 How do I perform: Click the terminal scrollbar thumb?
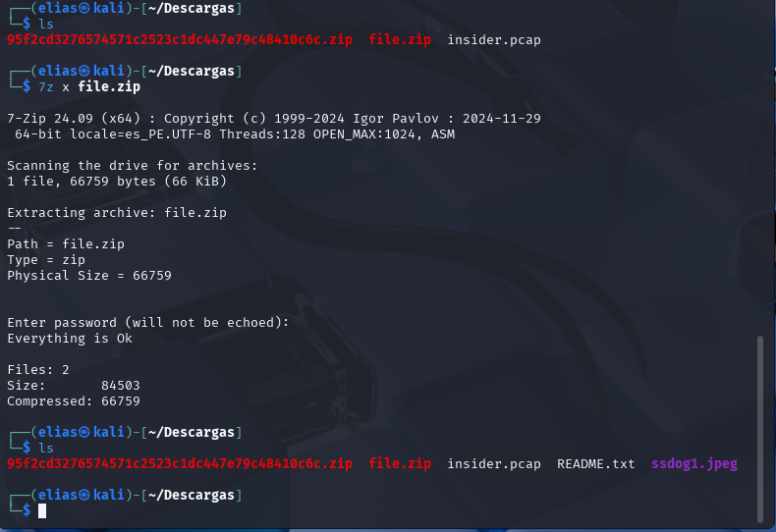point(760,429)
